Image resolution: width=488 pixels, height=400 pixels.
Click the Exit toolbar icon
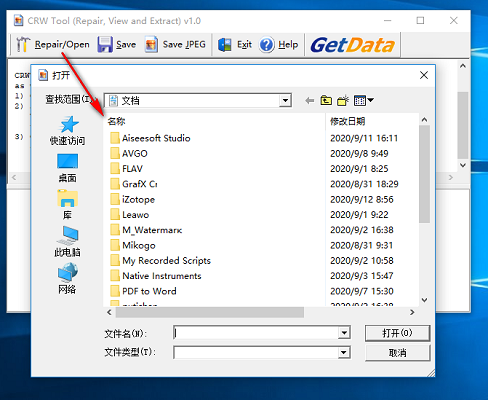(225, 45)
